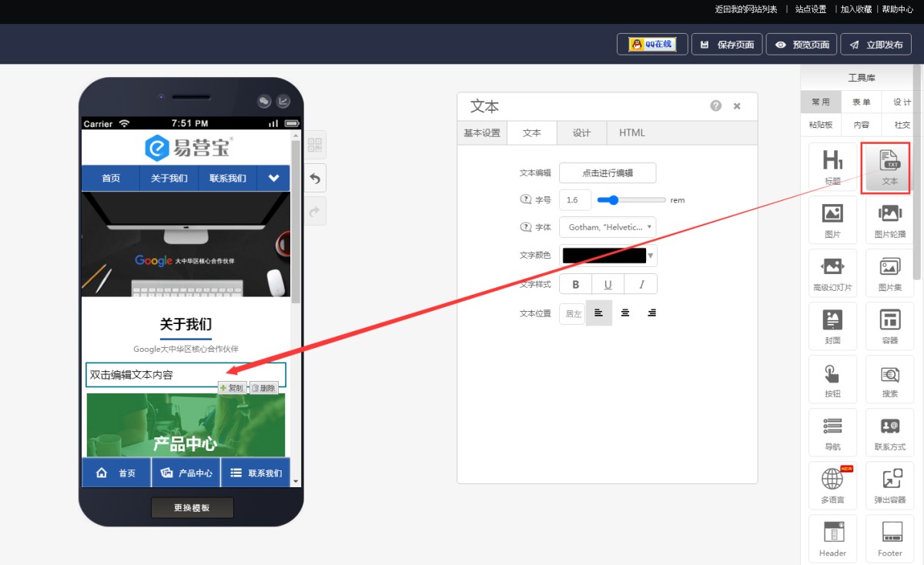Set text alignment to right
This screenshot has width=924, height=565.
pos(651,313)
